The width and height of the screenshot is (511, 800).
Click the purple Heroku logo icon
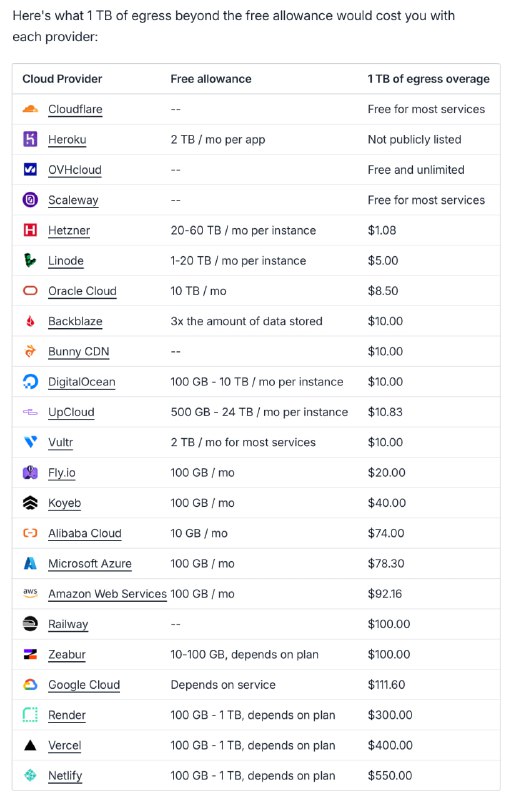[x=31, y=139]
